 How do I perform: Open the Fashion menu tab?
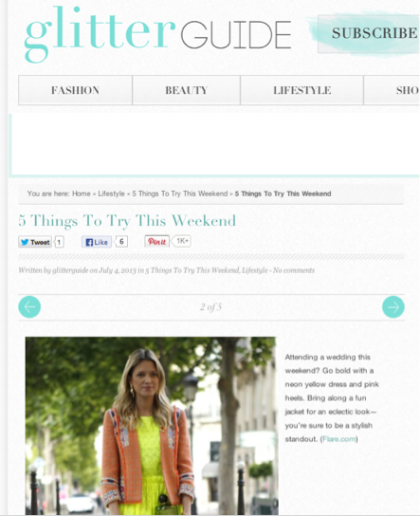point(75,90)
